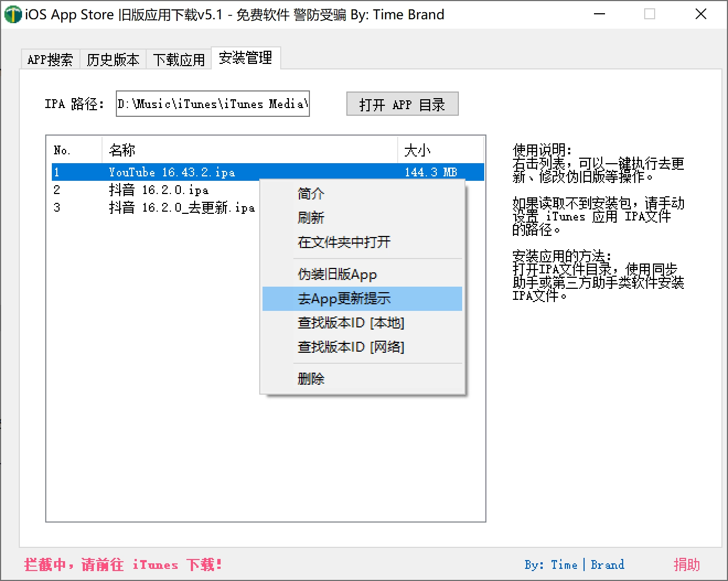
Task: Choose 刷新 in the context menu
Action: pyautogui.click(x=362, y=218)
